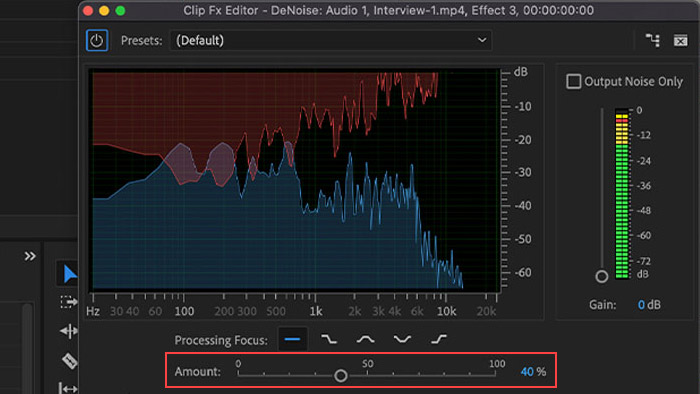Click the output level meter
This screenshot has height=394, width=700.
pyautogui.click(x=622, y=194)
